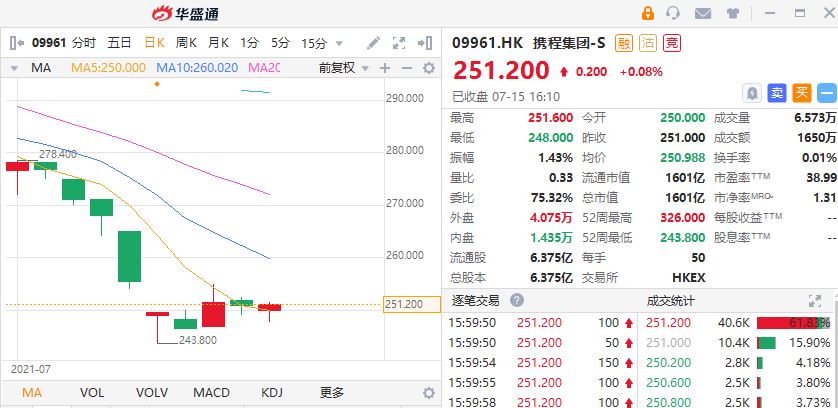This screenshot has height=408, width=838.
Task: Click the blue minus button beside 买
Action: 827,93
